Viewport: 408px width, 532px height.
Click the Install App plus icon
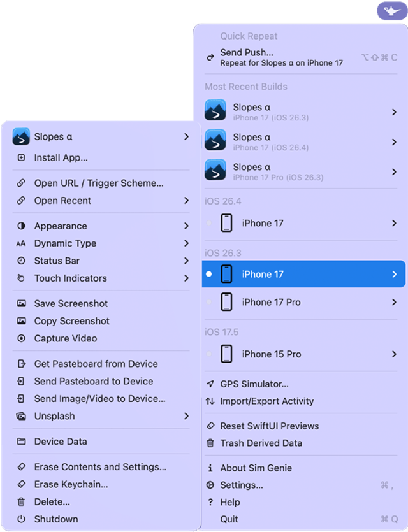(21, 157)
